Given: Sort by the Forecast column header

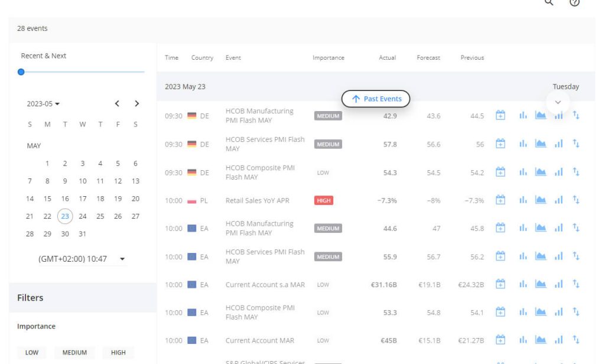Looking at the screenshot, I should (428, 57).
